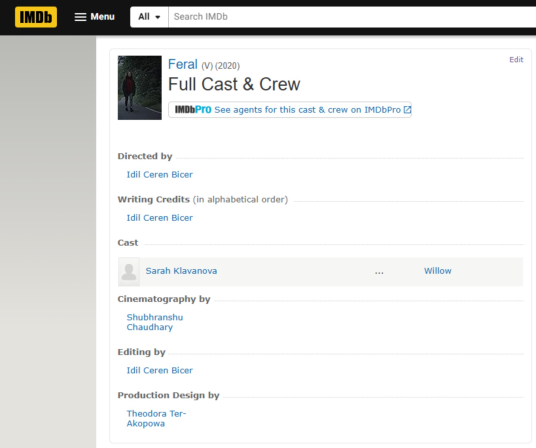Select Idil Ceren Bicer under Writing Credits
Viewport: 536px width, 448px height.
click(160, 218)
